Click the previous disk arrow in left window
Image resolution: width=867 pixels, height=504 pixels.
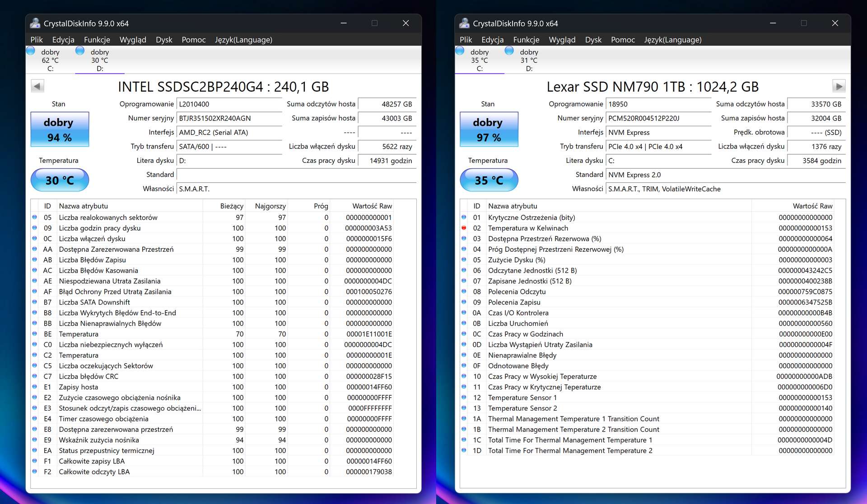click(37, 86)
